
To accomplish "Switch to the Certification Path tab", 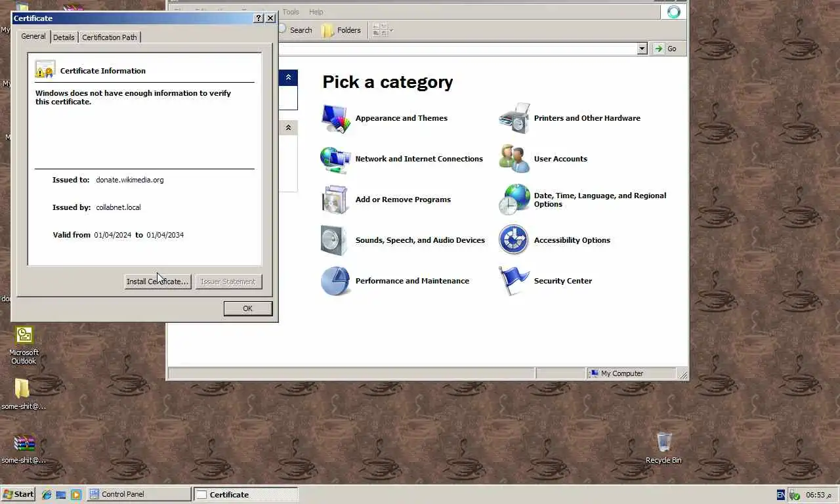I will pyautogui.click(x=110, y=37).
